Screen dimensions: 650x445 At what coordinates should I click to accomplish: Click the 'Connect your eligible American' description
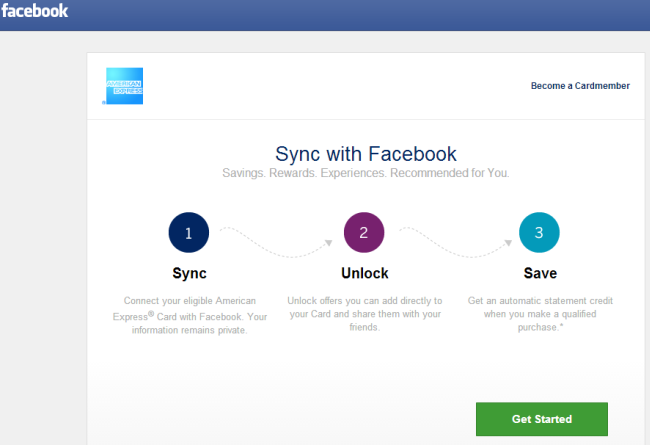point(189,315)
